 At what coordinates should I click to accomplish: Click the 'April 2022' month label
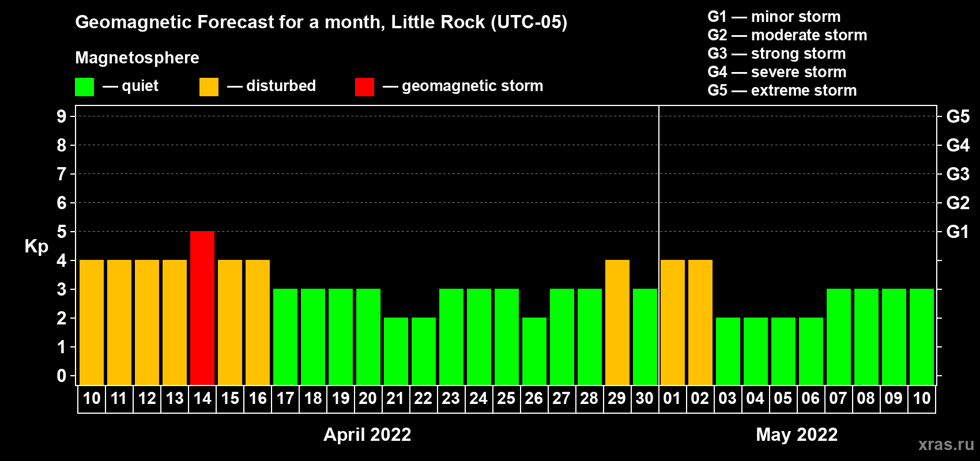[367, 434]
